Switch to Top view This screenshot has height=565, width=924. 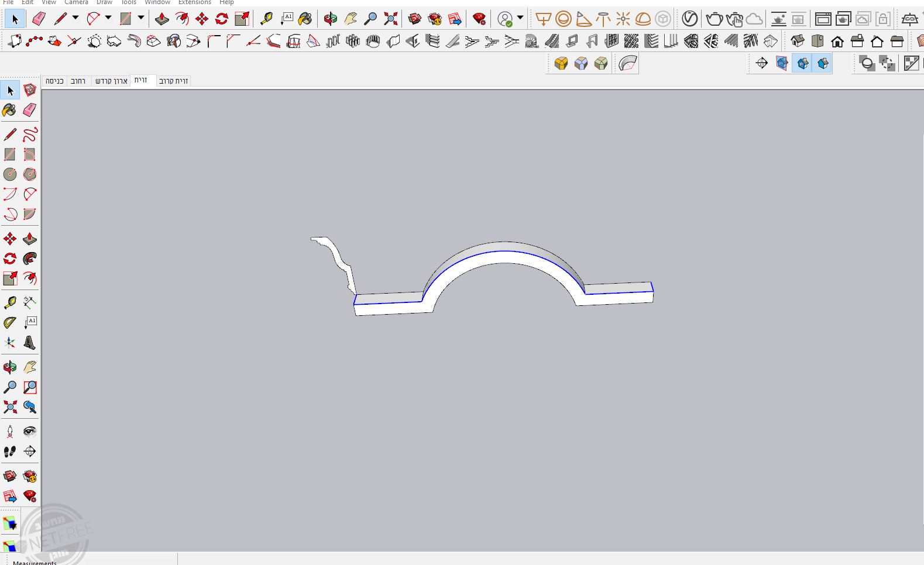(x=817, y=42)
